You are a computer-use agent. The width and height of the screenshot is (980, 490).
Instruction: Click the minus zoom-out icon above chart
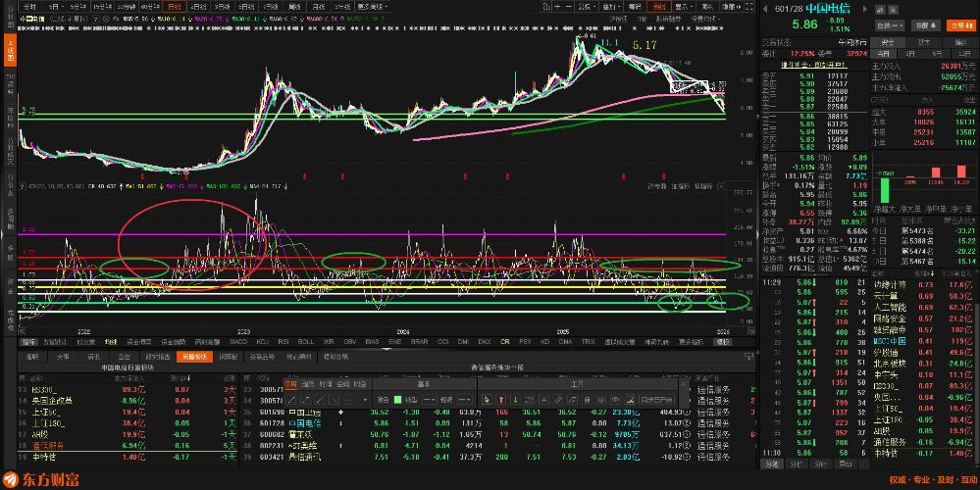point(569,6)
